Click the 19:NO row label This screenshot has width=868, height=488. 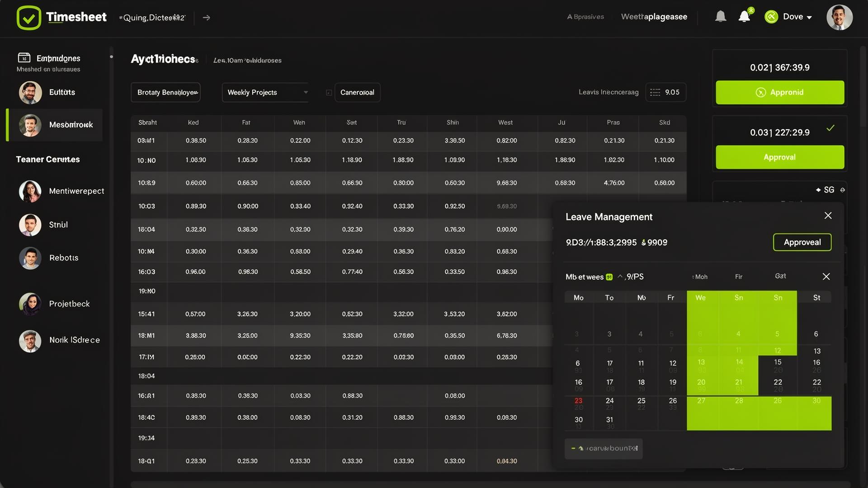pyautogui.click(x=146, y=291)
